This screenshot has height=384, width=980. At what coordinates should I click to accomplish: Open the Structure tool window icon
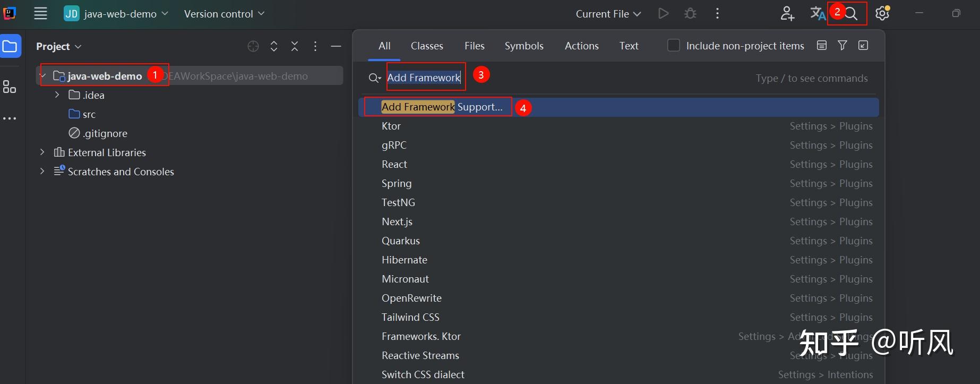pos(10,87)
